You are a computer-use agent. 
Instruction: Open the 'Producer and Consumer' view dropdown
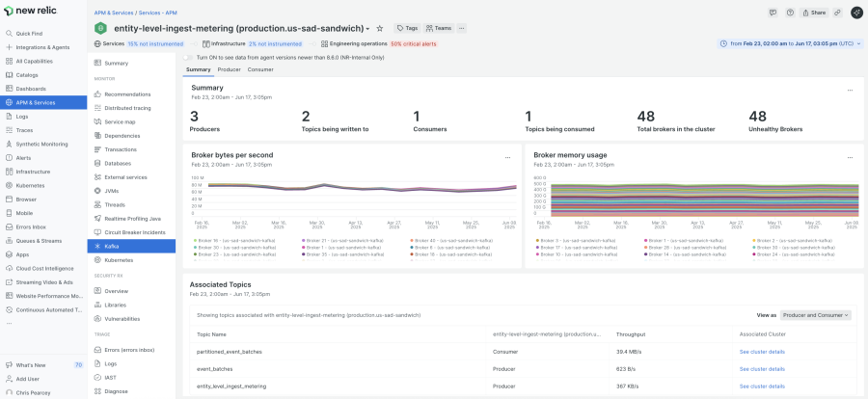tap(816, 315)
